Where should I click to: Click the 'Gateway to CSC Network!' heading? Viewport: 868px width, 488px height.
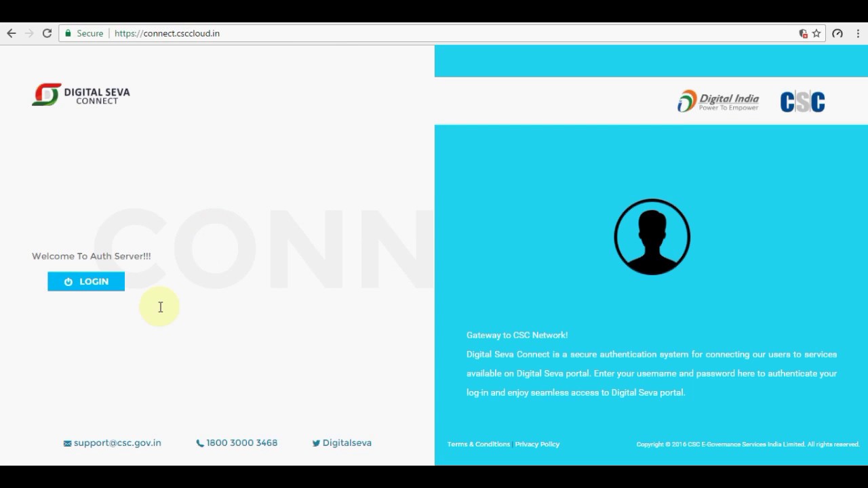517,335
